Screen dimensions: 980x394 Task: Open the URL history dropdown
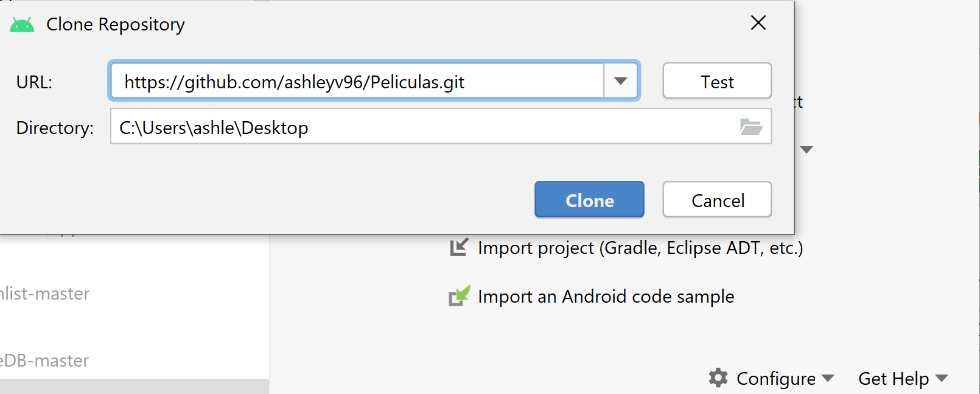coord(620,80)
